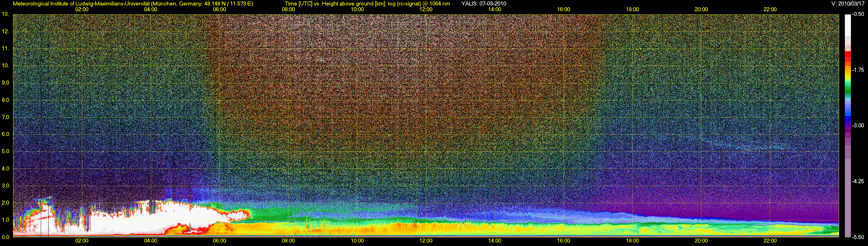868x246 pixels.
Task: Click the 20:00 label on the upper time axis
Action: pyautogui.click(x=701, y=10)
